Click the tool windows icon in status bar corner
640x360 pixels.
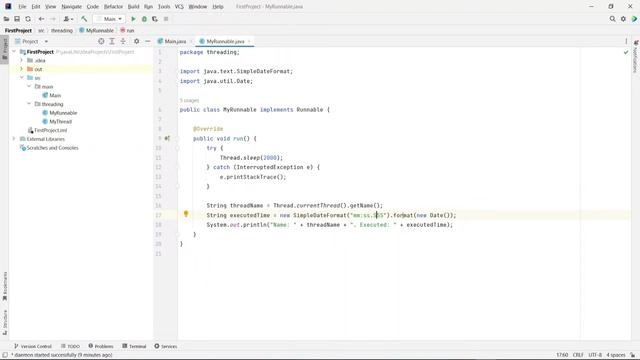5,355
